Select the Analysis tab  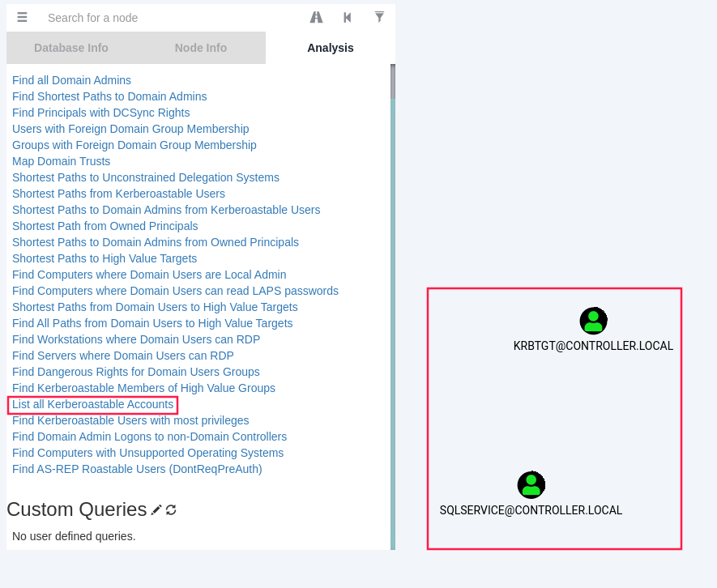331,48
